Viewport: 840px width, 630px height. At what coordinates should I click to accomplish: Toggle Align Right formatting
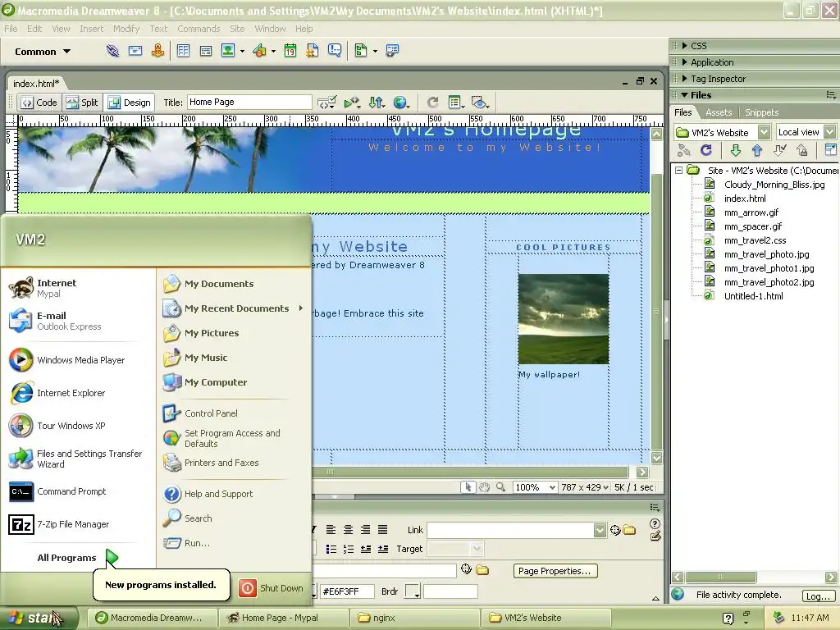pos(365,530)
